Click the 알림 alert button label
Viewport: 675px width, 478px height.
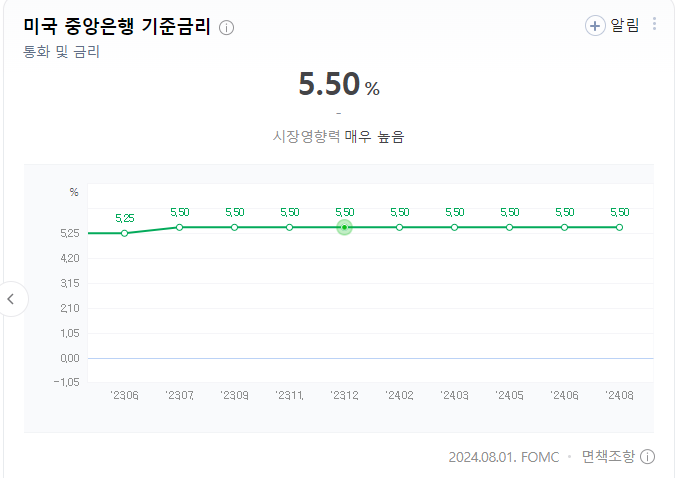(x=625, y=26)
